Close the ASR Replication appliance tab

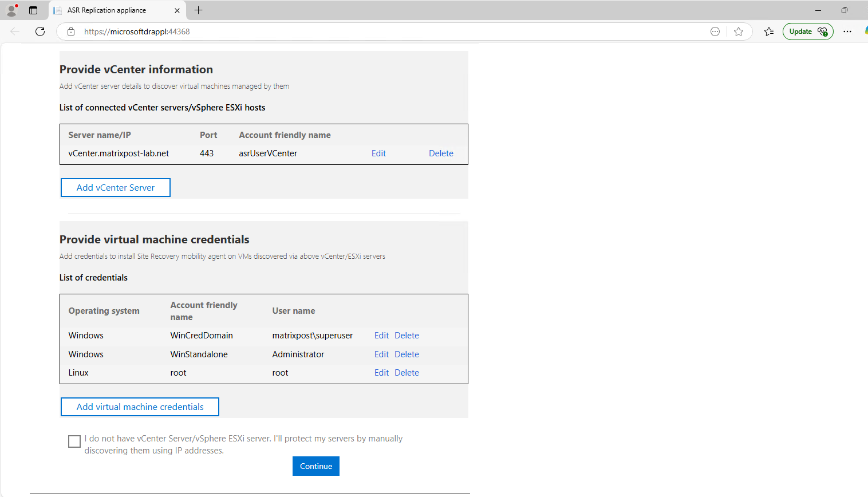pyautogui.click(x=177, y=10)
